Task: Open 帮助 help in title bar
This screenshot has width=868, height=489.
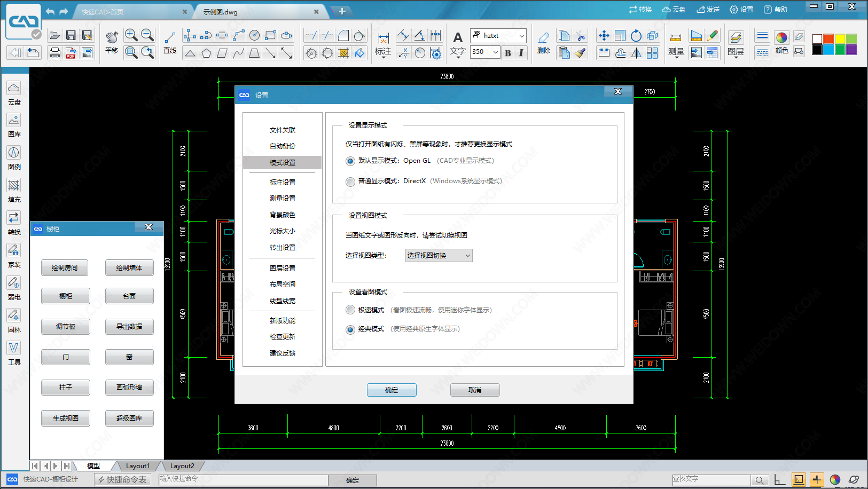Action: 776,10
